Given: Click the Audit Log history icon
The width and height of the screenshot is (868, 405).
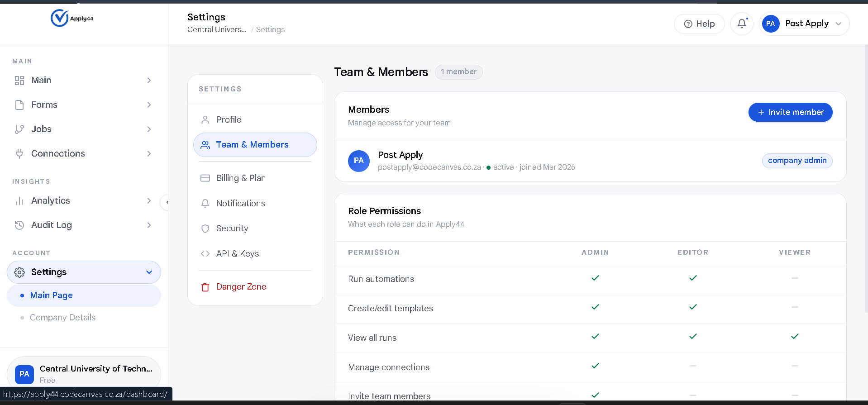Looking at the screenshot, I should (19, 225).
